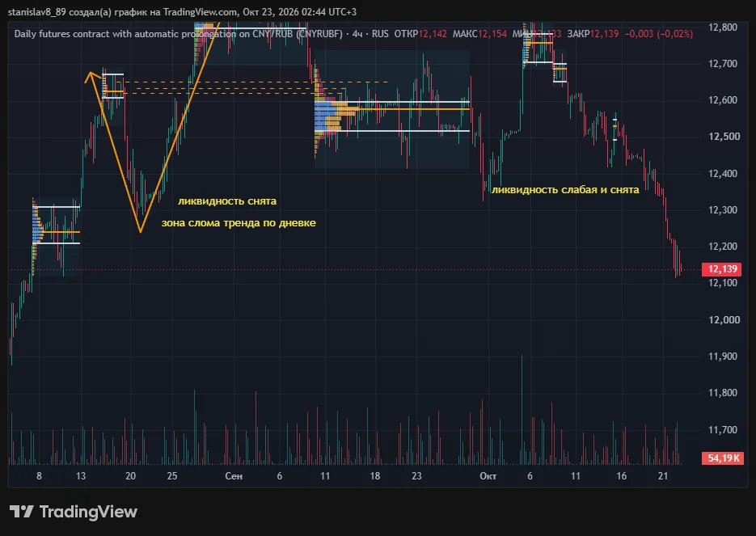Click the date label 23 on time axis
The width and height of the screenshot is (756, 536).
416,476
